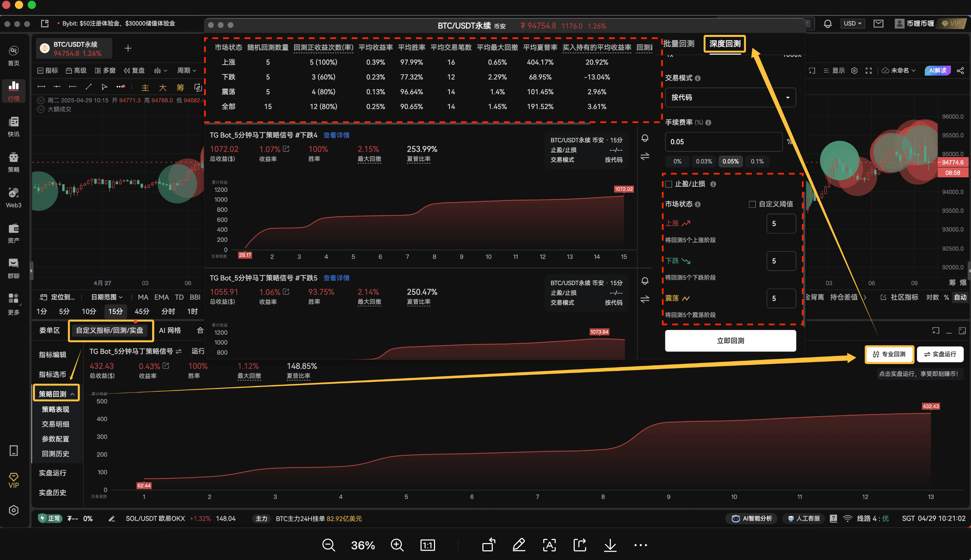
Task: Select the 0% fee rate preset
Action: [677, 161]
